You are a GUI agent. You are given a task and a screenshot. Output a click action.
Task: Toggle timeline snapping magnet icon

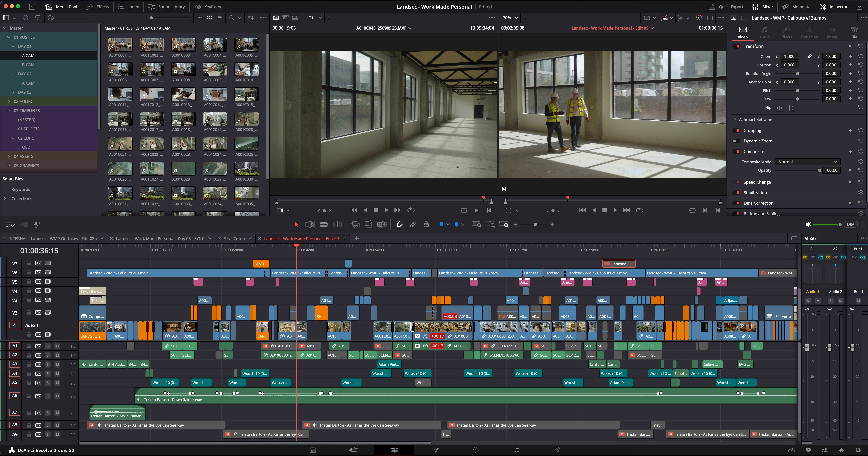click(399, 225)
